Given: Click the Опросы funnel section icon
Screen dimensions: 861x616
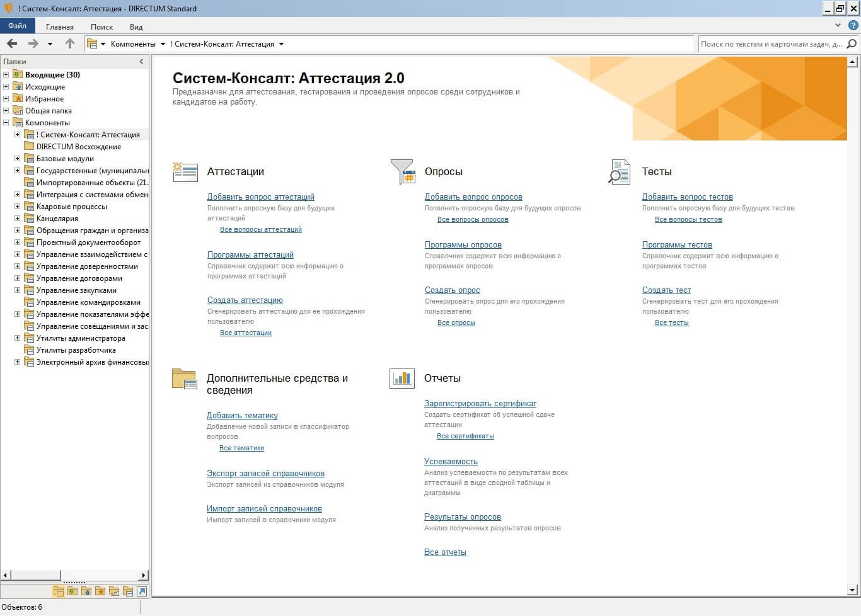Looking at the screenshot, I should [x=402, y=171].
